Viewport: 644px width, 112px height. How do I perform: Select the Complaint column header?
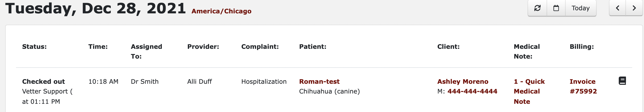260,47
